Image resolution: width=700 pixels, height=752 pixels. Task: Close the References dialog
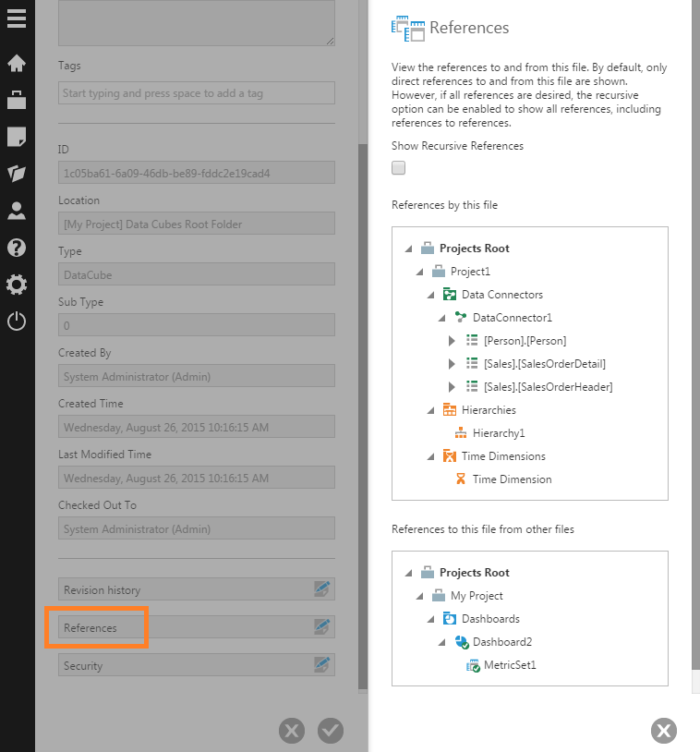point(664,731)
